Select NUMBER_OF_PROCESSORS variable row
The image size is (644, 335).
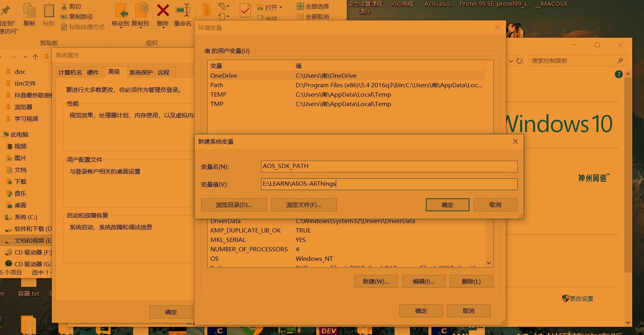pos(346,249)
